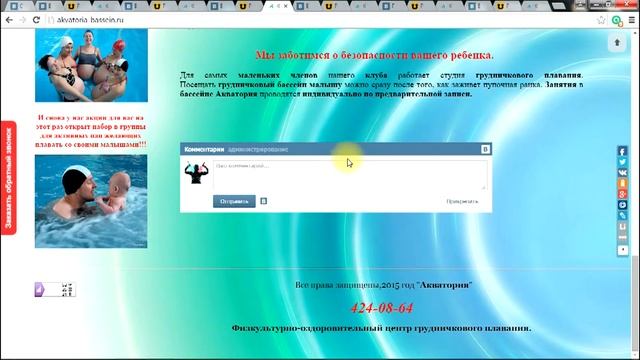Viewport: 640px width, 360px height.
Task: Share via the LiveJournal pencil icon
Action: tap(622, 215)
